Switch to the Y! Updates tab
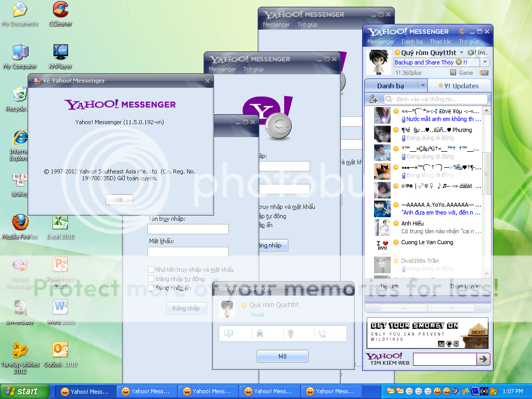Screen dimensions: 532x399 [459, 86]
